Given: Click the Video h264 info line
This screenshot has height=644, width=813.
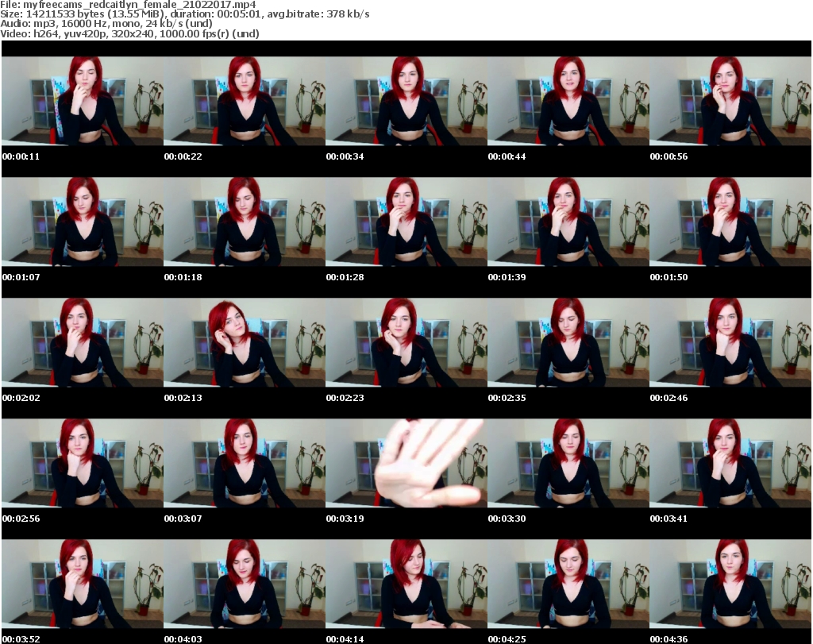Looking at the screenshot, I should (x=129, y=33).
